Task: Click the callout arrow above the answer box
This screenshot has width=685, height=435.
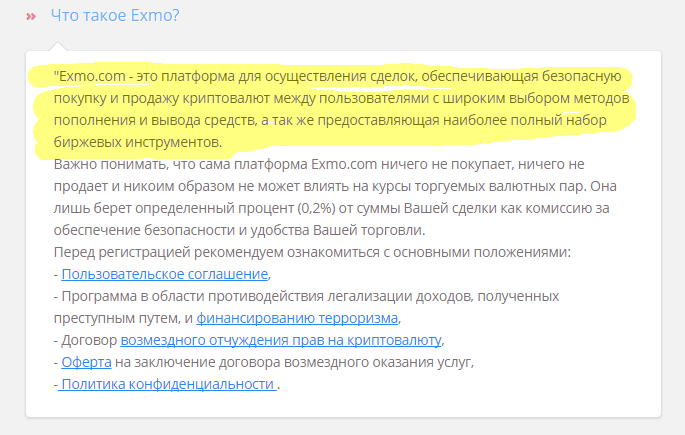Action: 58,46
